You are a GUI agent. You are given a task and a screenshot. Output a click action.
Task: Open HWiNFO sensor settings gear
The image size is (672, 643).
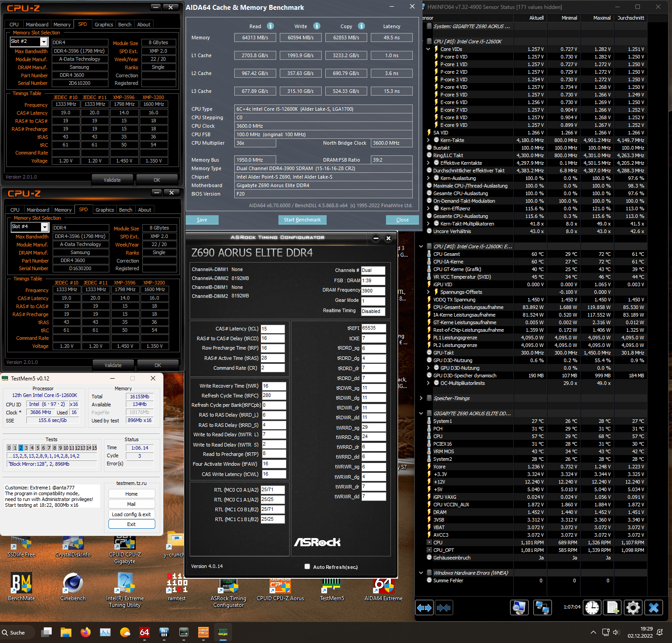pos(633,608)
